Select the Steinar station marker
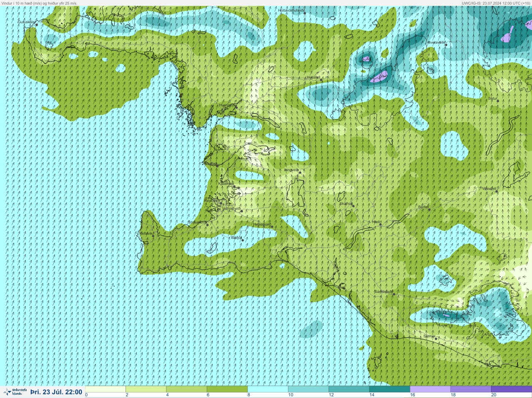The height and width of the screenshot is (398, 532). coord(436,339)
